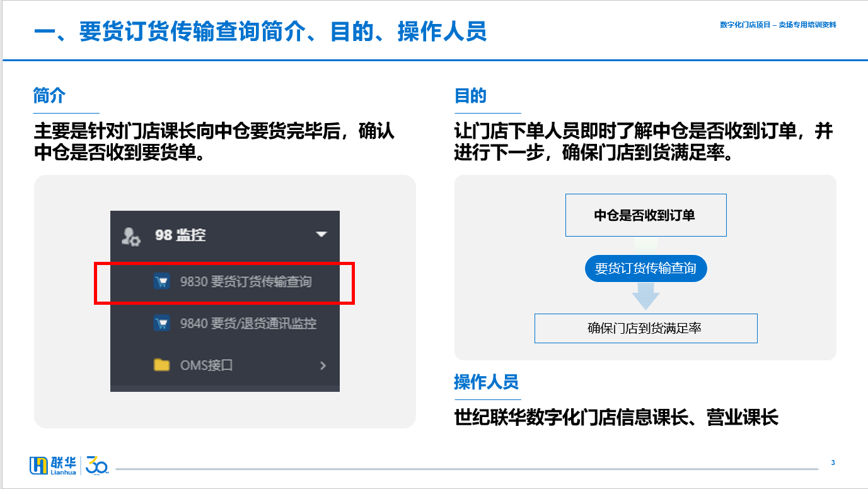Click the paragraph starting 让门店下单人员

coord(644,142)
